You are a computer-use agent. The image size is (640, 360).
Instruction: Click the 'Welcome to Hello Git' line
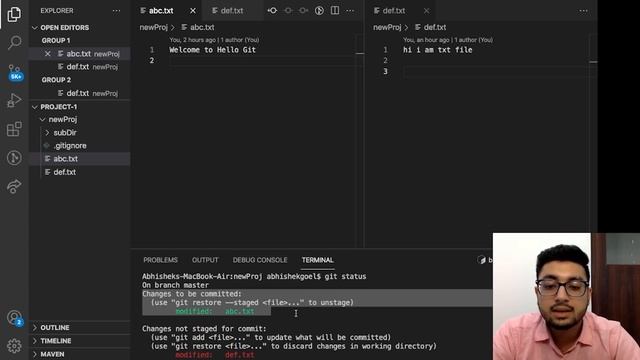213,50
